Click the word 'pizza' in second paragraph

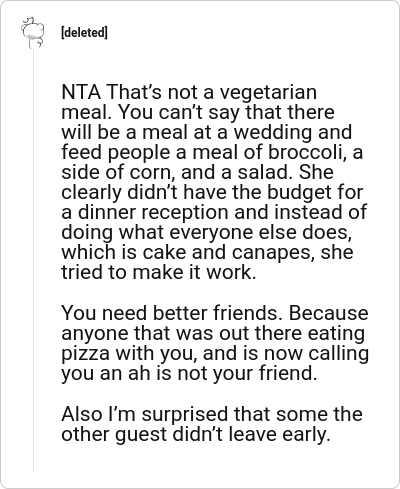(x=85, y=354)
